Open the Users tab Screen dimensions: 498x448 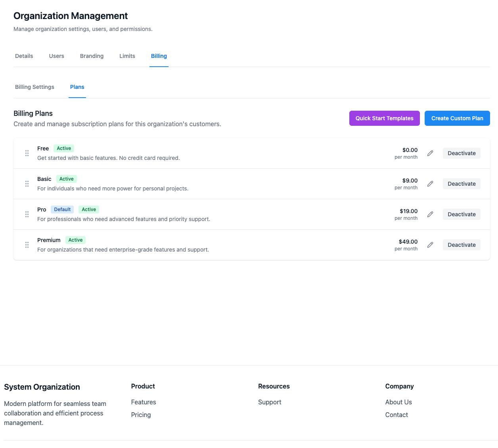[57, 56]
